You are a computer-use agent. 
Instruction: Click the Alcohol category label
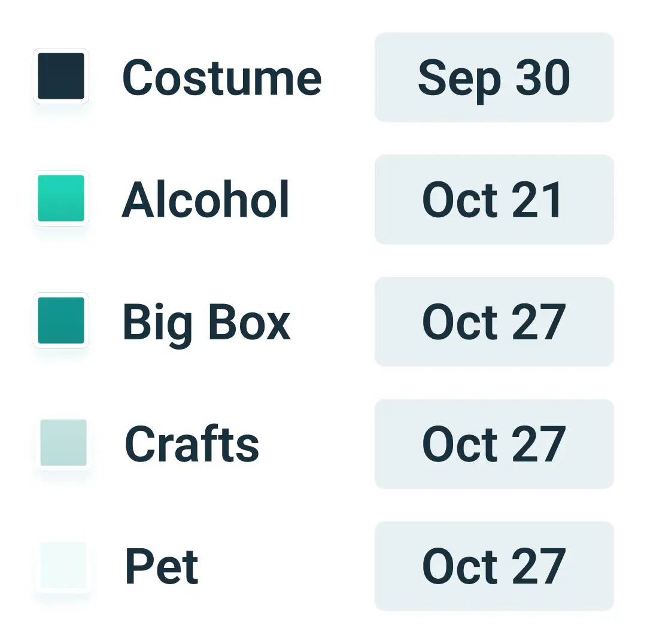click(205, 199)
